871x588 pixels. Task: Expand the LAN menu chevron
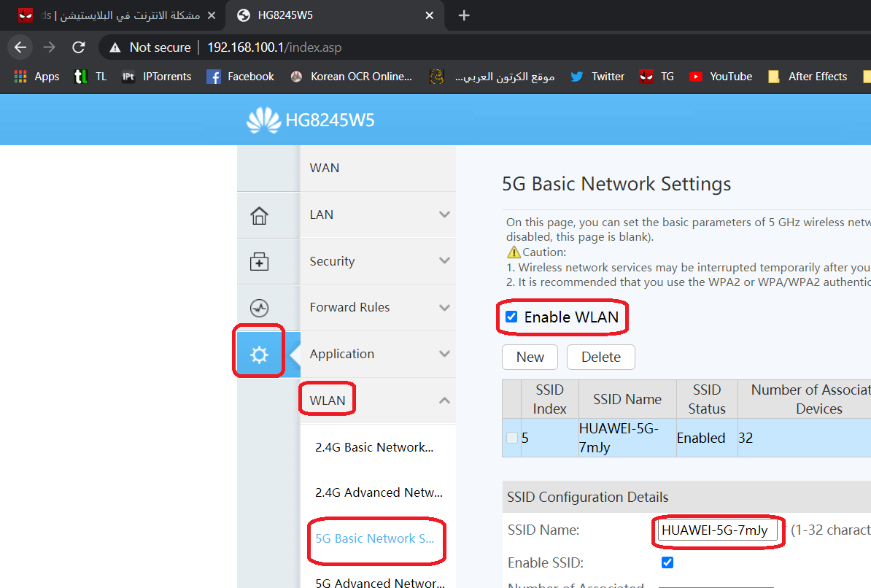point(444,214)
